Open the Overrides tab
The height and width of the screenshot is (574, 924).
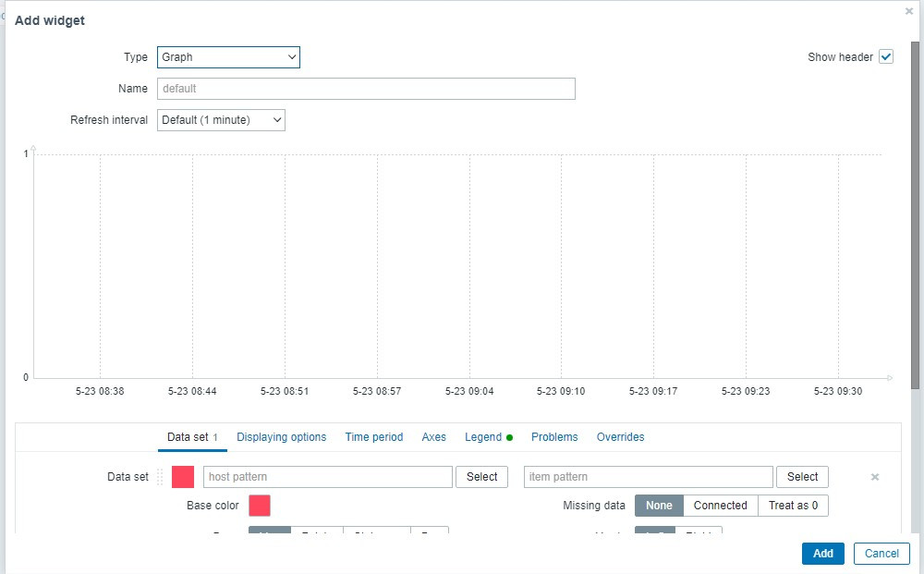[x=621, y=437]
